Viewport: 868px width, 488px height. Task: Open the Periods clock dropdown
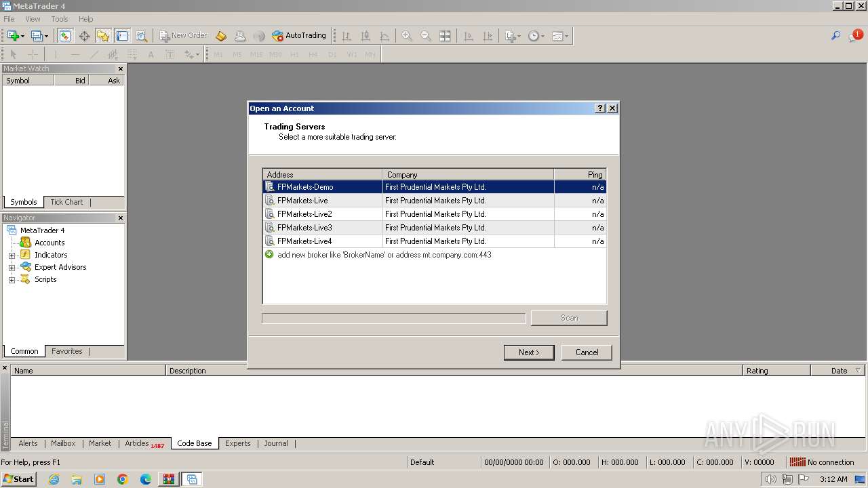point(536,36)
